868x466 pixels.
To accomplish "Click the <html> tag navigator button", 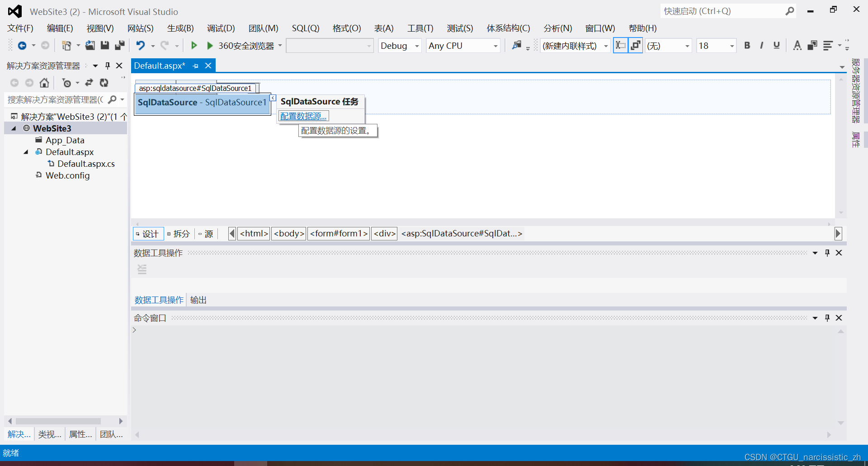I will tap(254, 233).
